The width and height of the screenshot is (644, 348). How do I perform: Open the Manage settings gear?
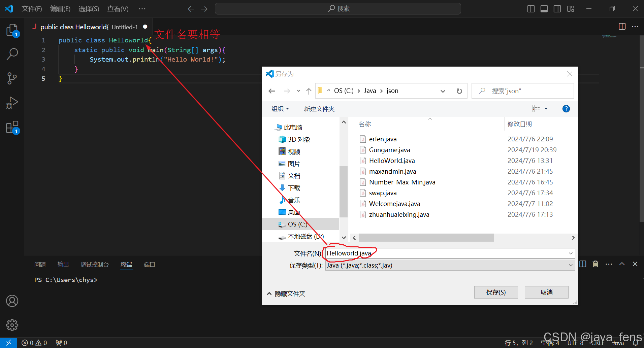coord(12,325)
